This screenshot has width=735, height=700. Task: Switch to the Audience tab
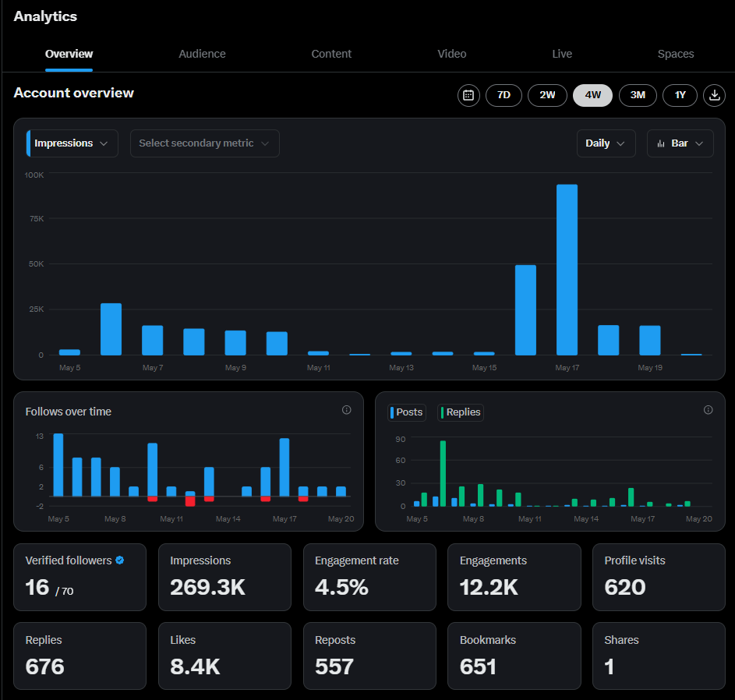(202, 54)
